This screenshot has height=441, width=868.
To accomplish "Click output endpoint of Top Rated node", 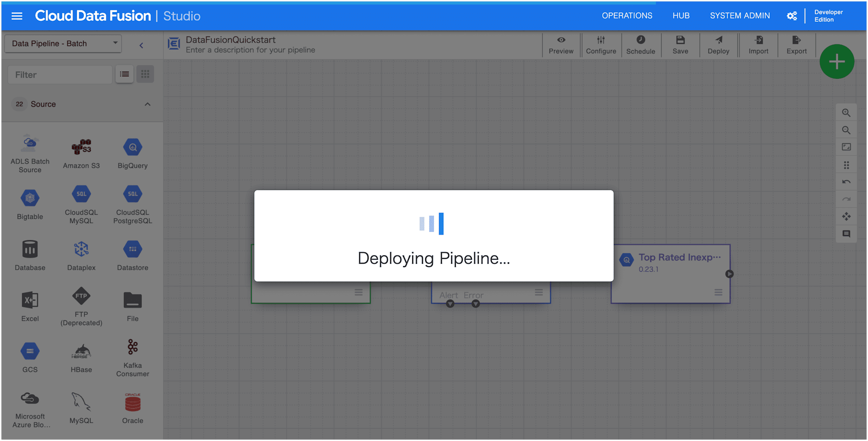I will 729,274.
